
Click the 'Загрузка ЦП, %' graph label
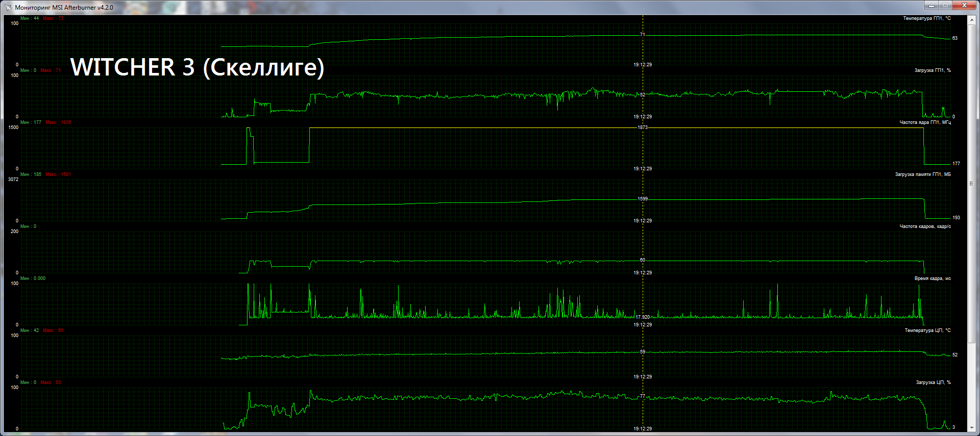933,382
